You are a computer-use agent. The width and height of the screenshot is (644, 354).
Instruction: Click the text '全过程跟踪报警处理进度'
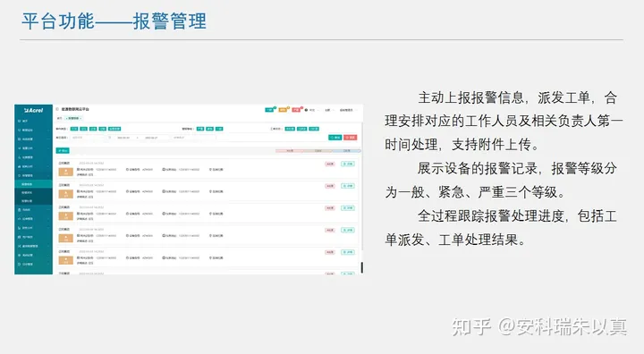coord(491,216)
